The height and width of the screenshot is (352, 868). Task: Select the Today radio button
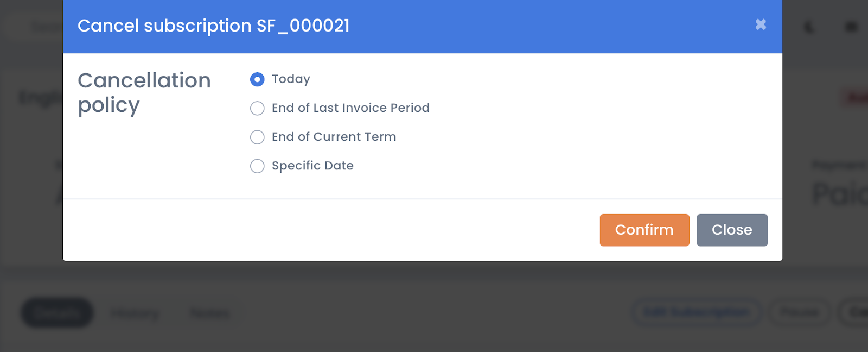257,79
